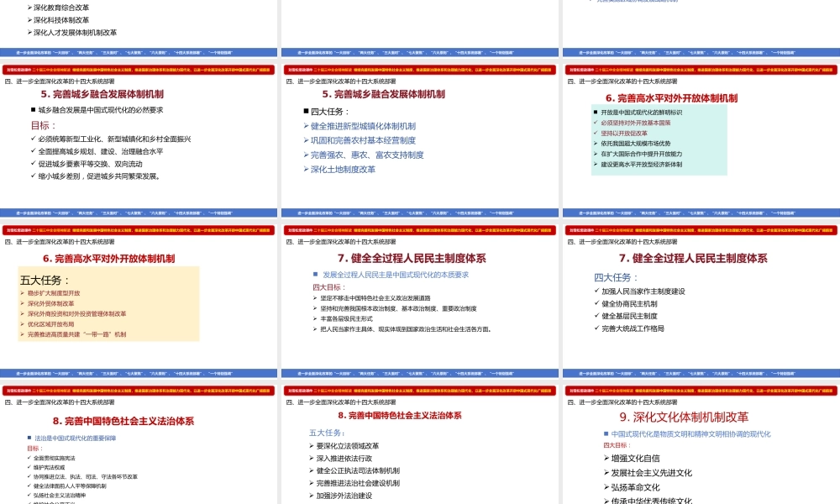This screenshot has height=504, width=840.
Task: Click bullet 加强涉外法治建设
Action: (344, 496)
